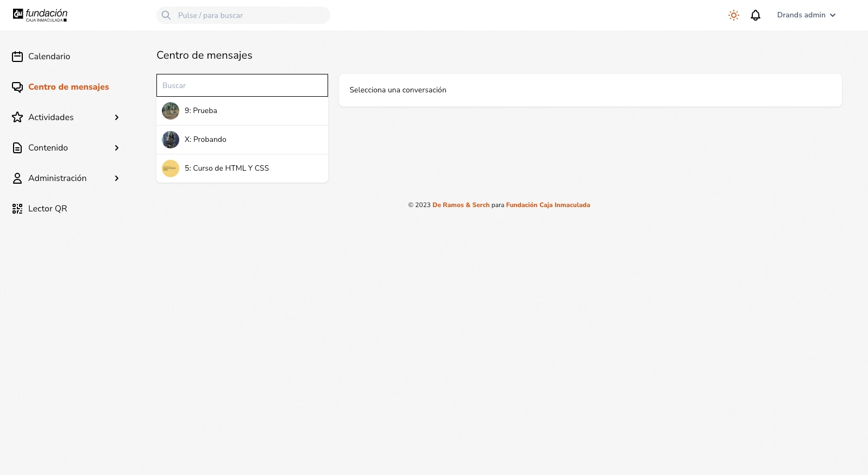868x475 pixels.
Task: Open the Fundación Caja Inmaculada footer link
Action: click(548, 205)
